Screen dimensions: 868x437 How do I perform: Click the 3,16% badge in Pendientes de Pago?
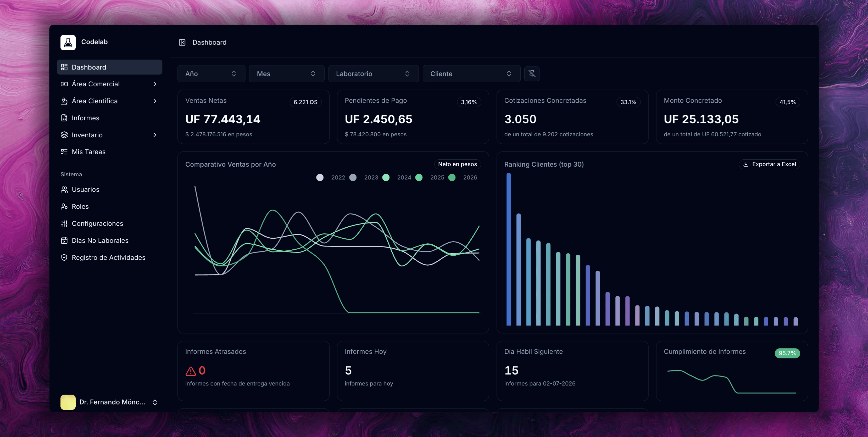tap(469, 102)
